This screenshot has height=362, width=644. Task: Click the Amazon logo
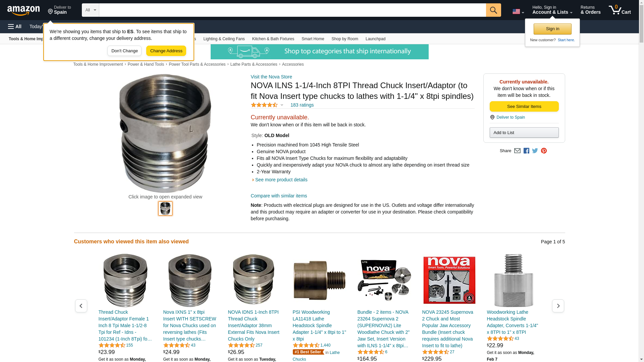[23, 10]
